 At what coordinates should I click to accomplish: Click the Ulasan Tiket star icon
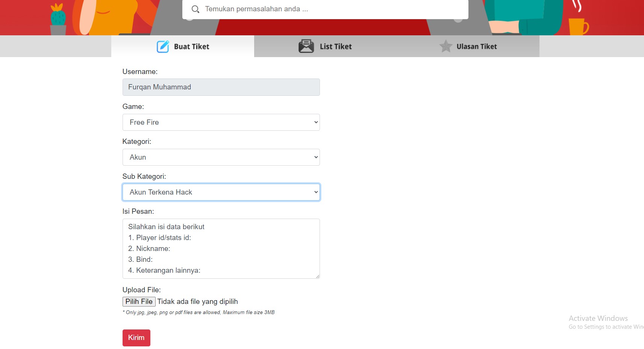pos(446,46)
